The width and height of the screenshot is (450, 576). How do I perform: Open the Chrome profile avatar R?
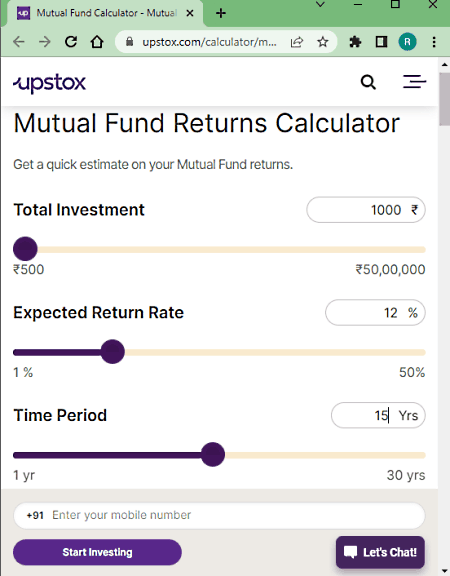tap(407, 42)
